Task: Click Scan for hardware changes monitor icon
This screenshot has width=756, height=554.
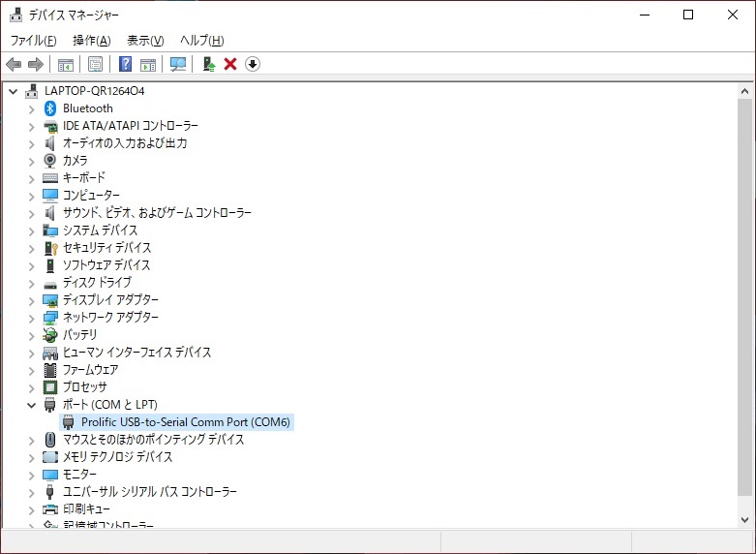Action: 178,64
